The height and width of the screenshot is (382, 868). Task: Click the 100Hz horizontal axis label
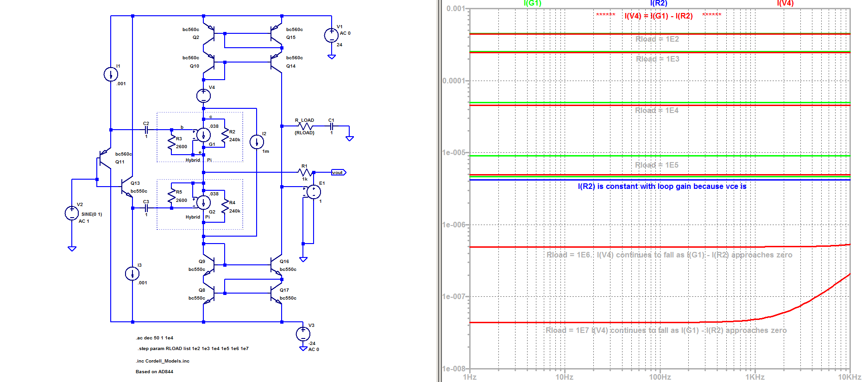660,377
